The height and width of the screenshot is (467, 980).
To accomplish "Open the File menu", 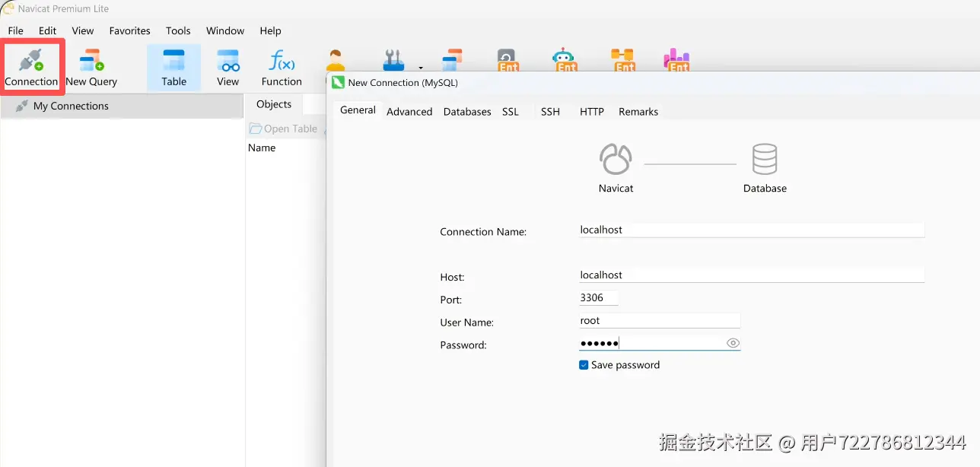I will [x=15, y=30].
